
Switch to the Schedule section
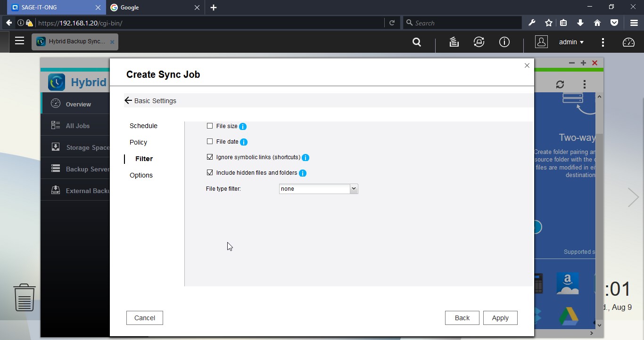tap(143, 126)
